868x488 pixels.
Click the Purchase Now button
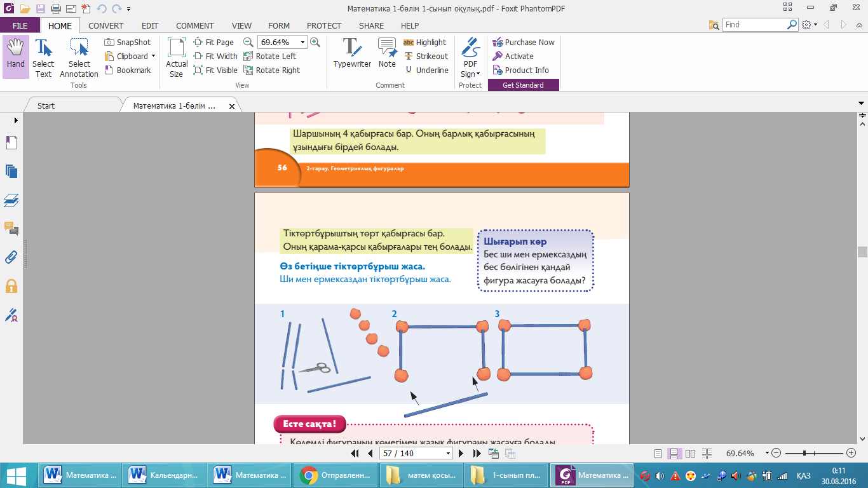click(x=524, y=43)
